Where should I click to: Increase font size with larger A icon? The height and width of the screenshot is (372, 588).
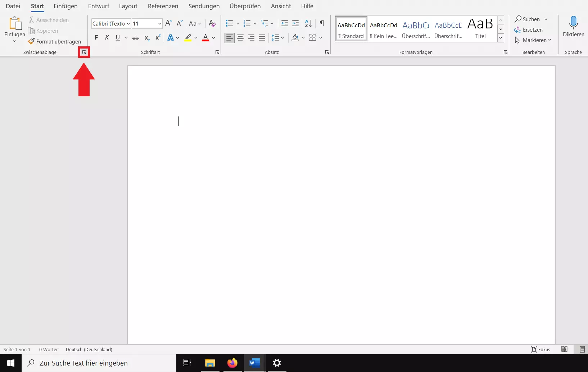click(x=168, y=23)
